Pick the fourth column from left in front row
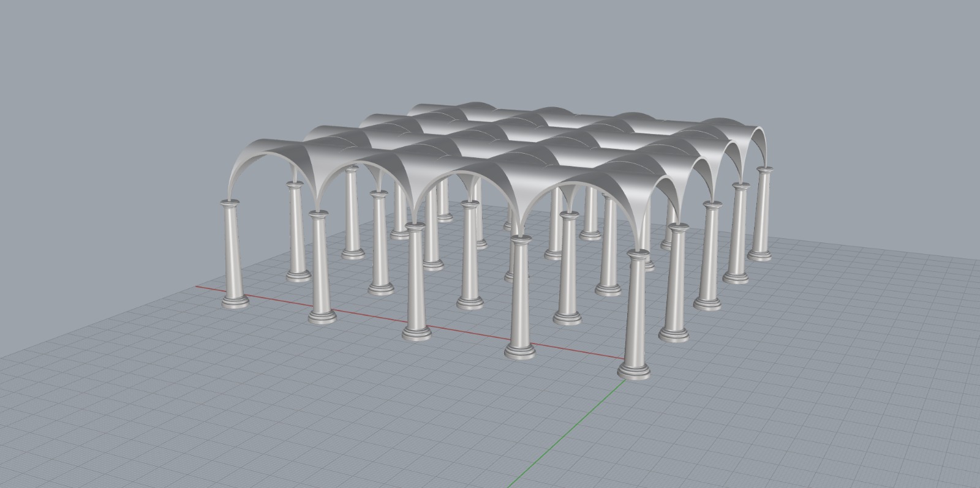The height and width of the screenshot is (488, 980). (521, 294)
